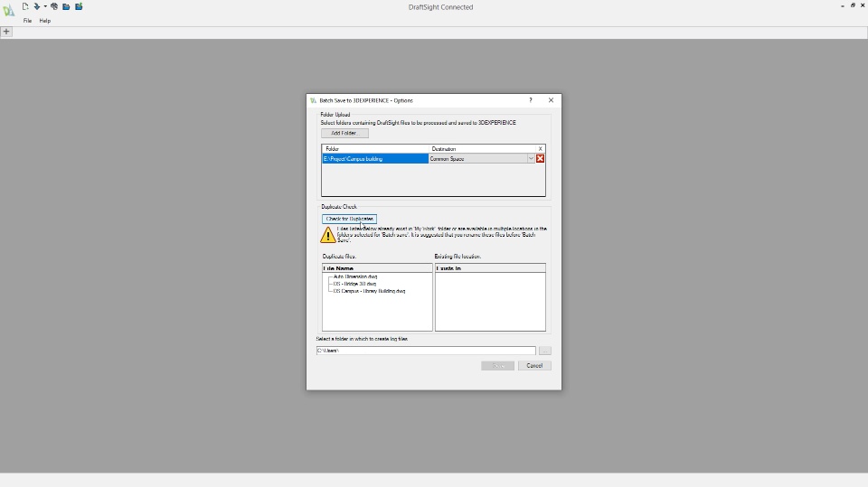Click the dialog title bar DraftSight icon

click(313, 100)
